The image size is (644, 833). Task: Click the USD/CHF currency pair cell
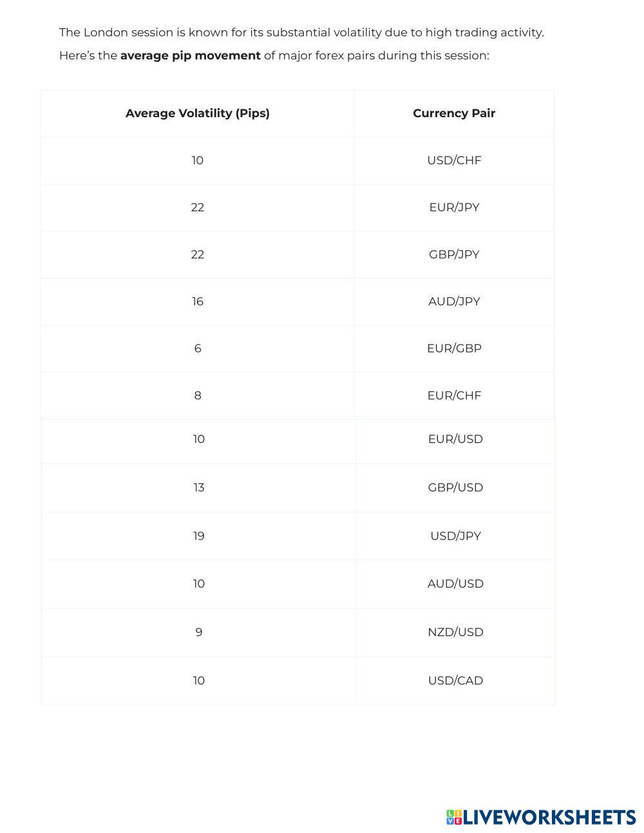[x=454, y=160]
